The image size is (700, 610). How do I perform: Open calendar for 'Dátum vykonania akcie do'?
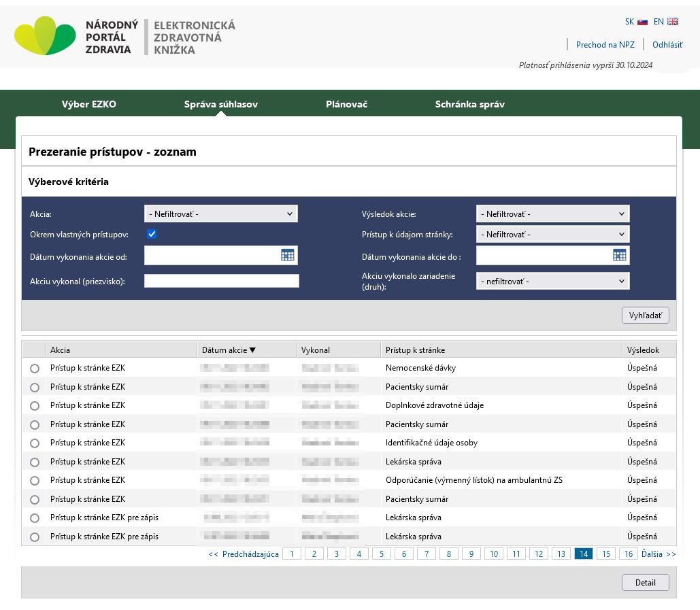(x=619, y=255)
